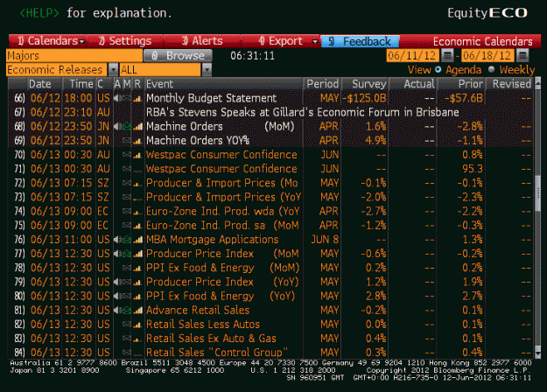Image resolution: width=547 pixels, height=392 pixels.
Task: Open the ALL filter dropdown arrow
Action: (x=207, y=70)
